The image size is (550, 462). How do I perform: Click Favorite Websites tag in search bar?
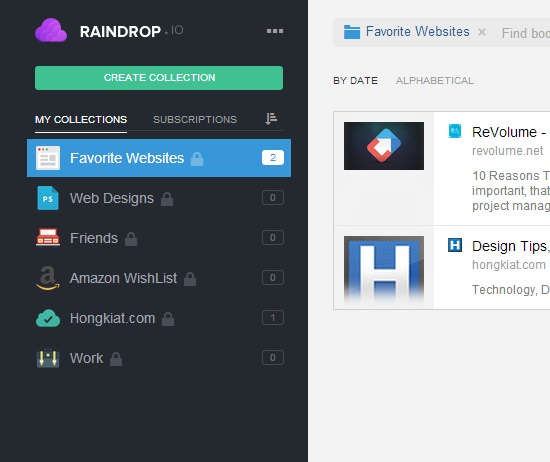417,32
